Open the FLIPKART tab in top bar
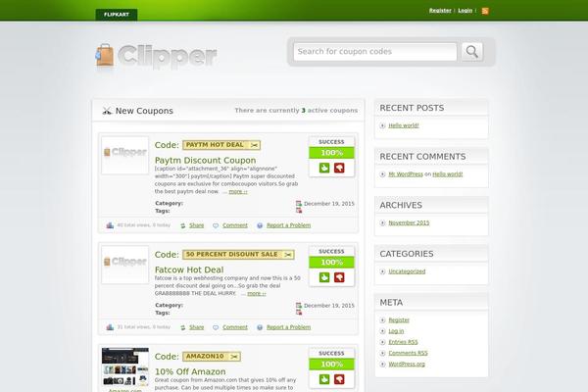The width and height of the screenshot is (588, 392). point(117,15)
